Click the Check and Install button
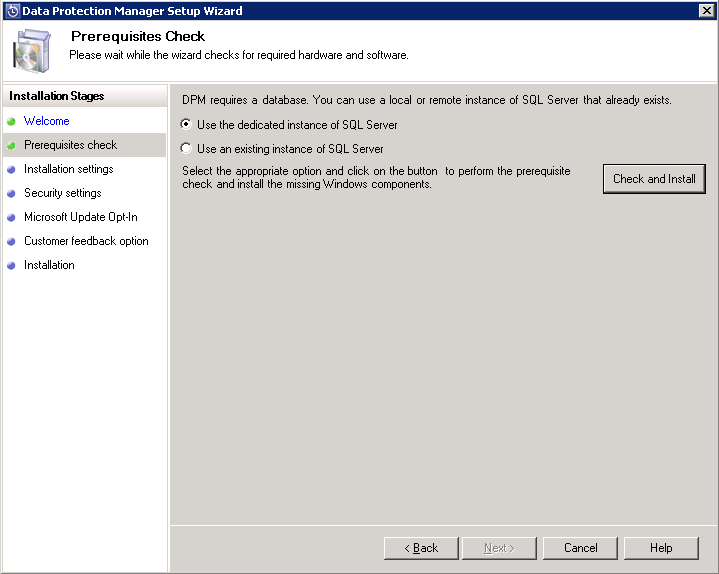The height and width of the screenshot is (574, 719). tap(654, 179)
